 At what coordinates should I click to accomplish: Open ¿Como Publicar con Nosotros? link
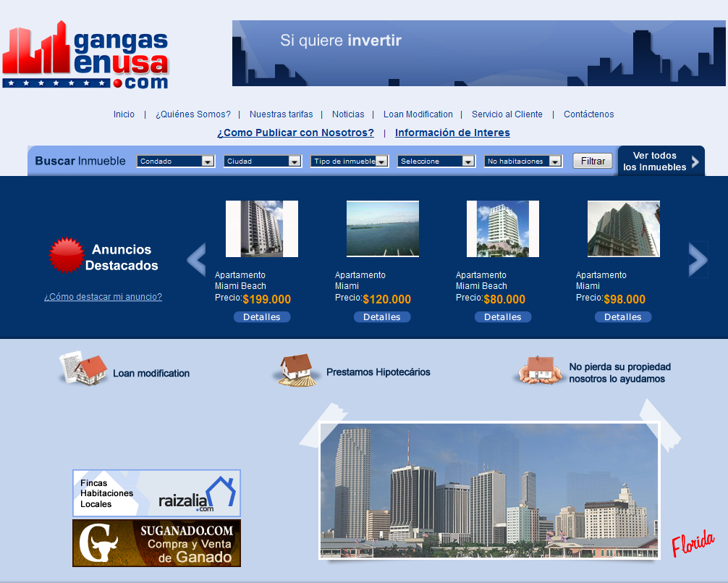tap(296, 133)
